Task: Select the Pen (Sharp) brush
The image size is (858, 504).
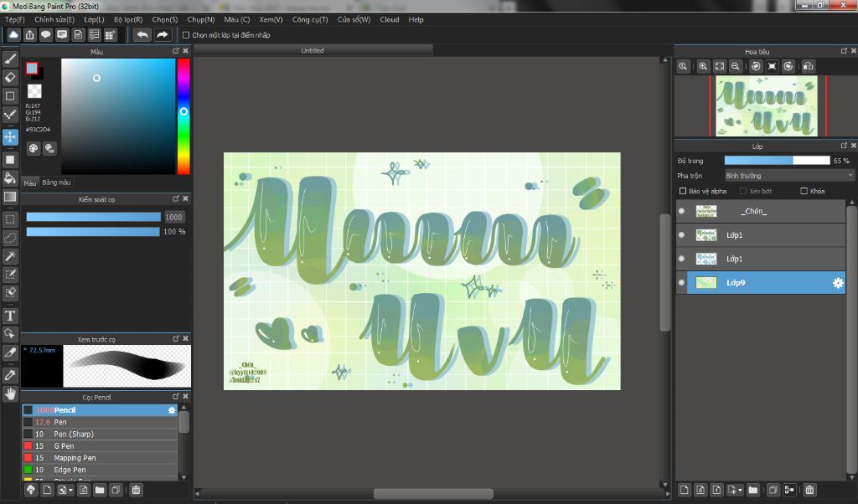Action: [x=100, y=434]
